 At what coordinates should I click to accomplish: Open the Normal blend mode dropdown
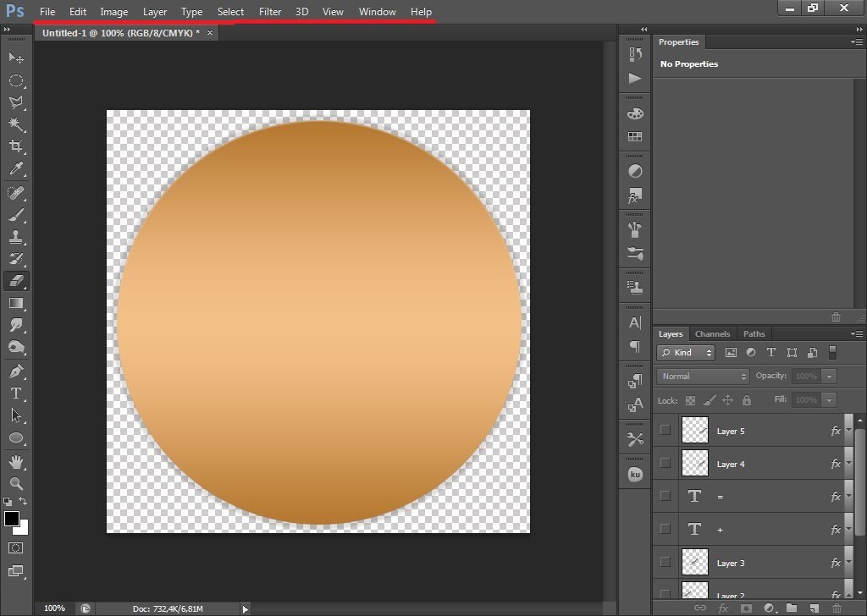[x=703, y=377]
